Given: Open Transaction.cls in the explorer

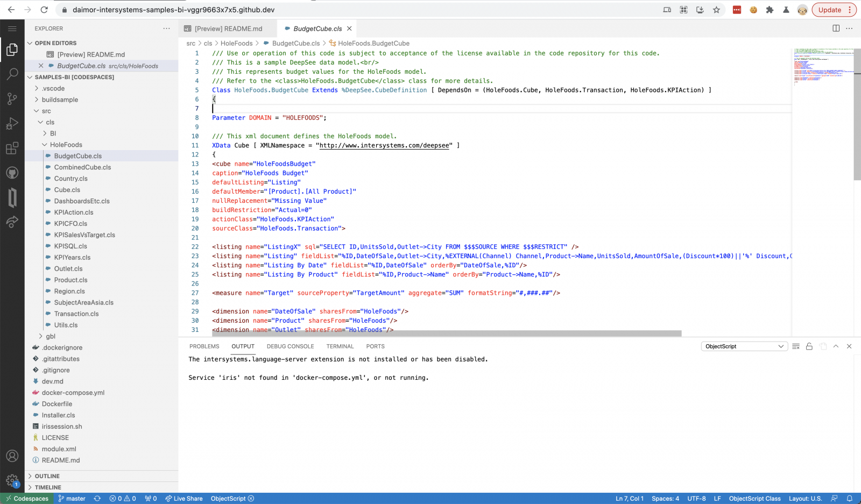Looking at the screenshot, I should point(76,314).
